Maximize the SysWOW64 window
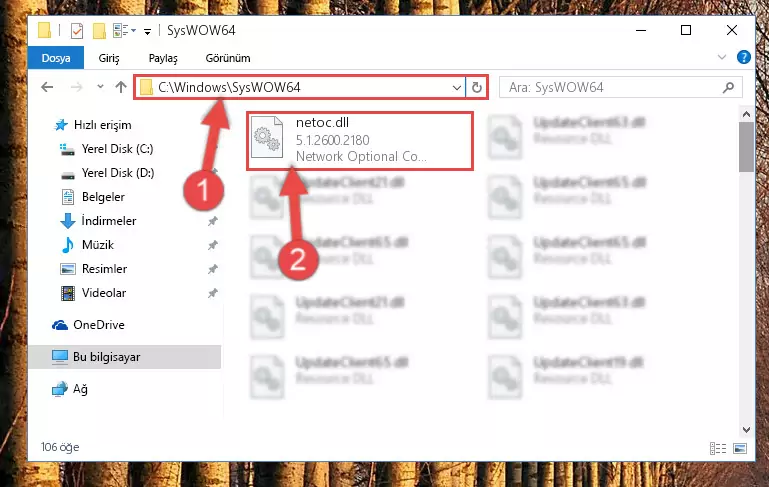 point(686,30)
